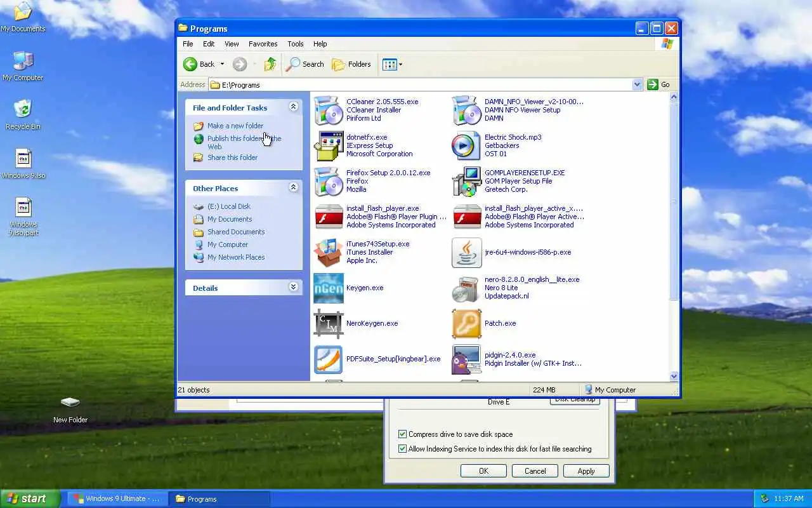The image size is (812, 508).
Task: Open Shared Documents link
Action: 236,232
